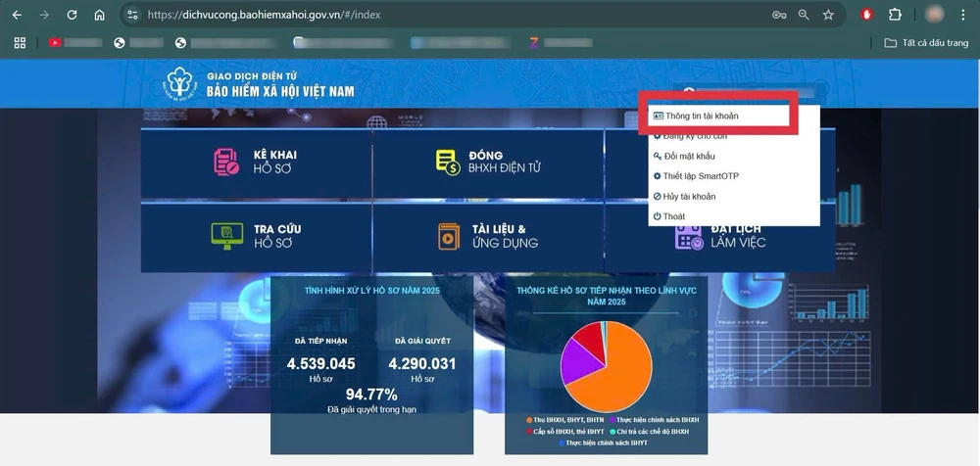
Task: Click the Đặt lịch làm việc calendar icon
Action: point(688,236)
